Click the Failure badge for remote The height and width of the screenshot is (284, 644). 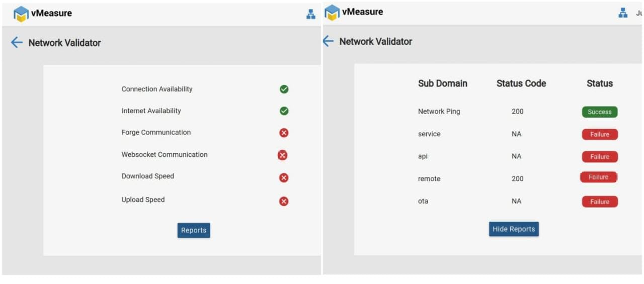[x=599, y=177]
